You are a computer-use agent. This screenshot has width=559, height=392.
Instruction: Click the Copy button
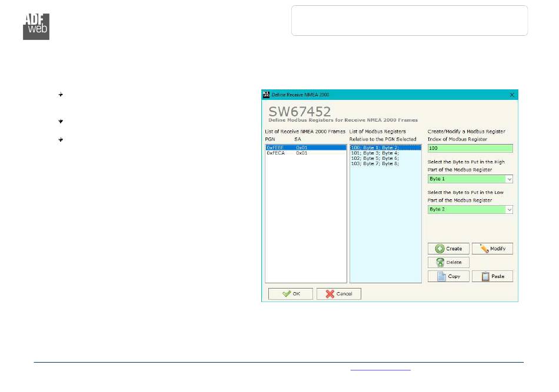click(448, 276)
